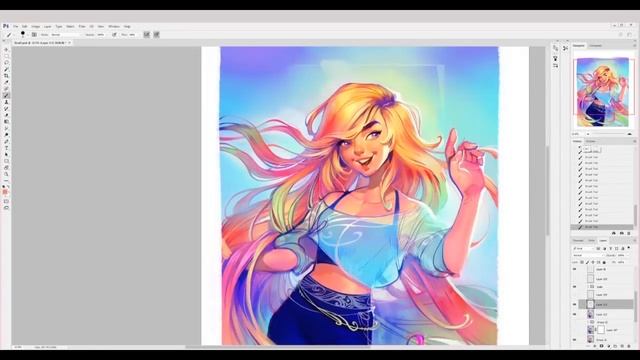Screen dimensions: 640x360
Task: Toggle visibility of the selected layer
Action: coord(575,304)
